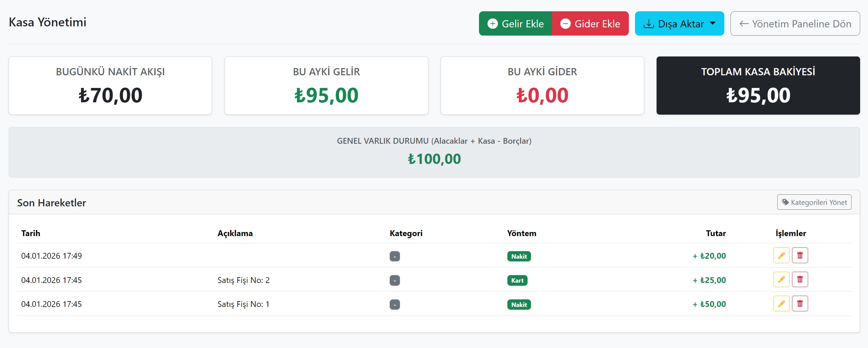
Task: Return via Yönetim Paneline Dön button
Action: point(795,24)
